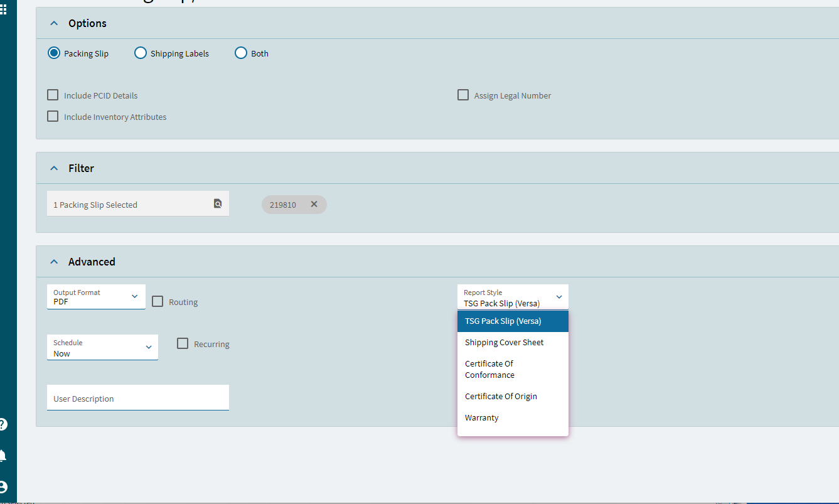839x504 pixels.
Task: Open the apps grid menu icon
Action: (x=3, y=9)
